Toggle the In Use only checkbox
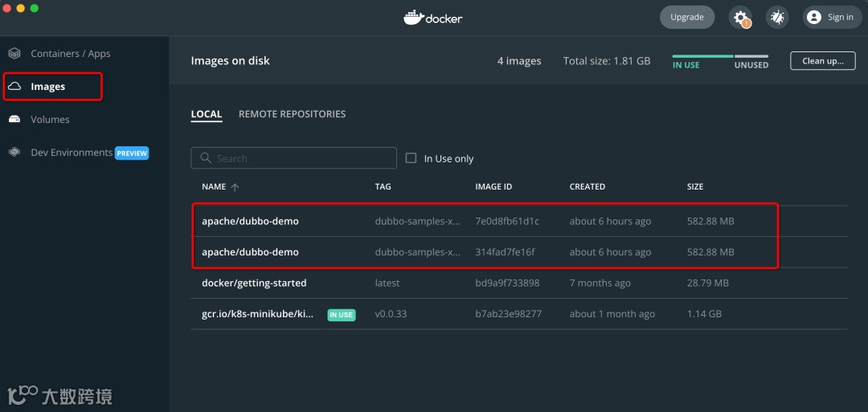The image size is (868, 412). tap(411, 158)
